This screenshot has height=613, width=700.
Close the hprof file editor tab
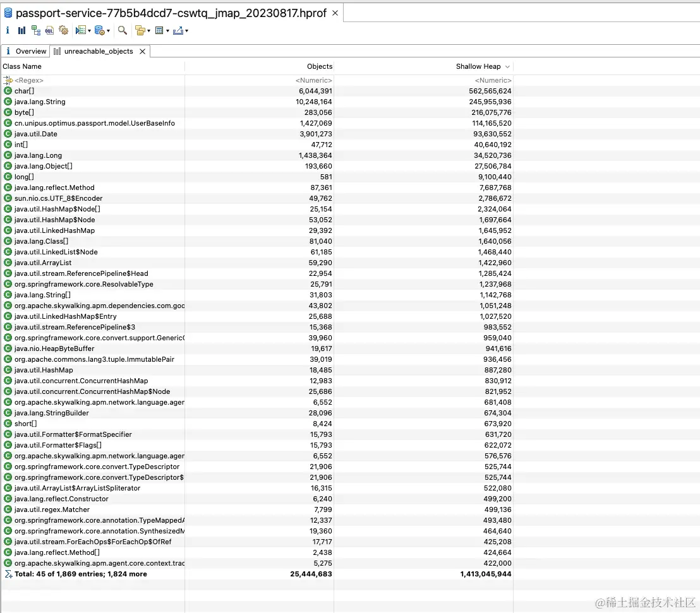click(x=335, y=13)
